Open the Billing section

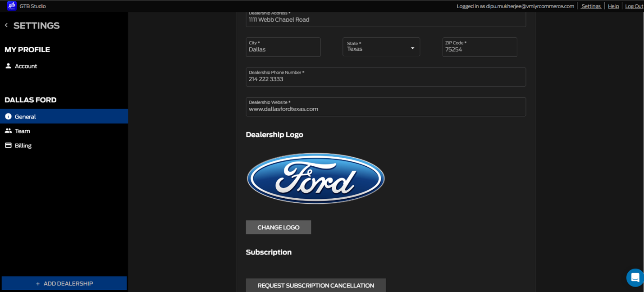coord(64,146)
